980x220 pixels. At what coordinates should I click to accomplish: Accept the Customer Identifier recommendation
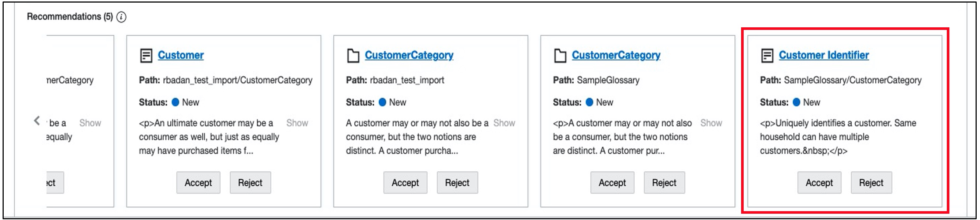pos(819,183)
